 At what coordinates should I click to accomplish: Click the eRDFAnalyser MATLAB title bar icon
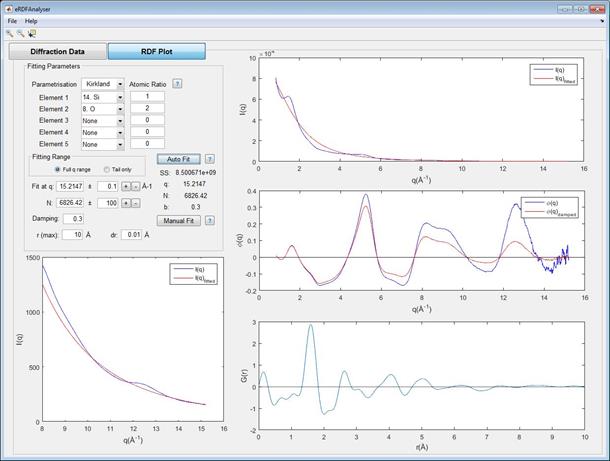[8, 9]
